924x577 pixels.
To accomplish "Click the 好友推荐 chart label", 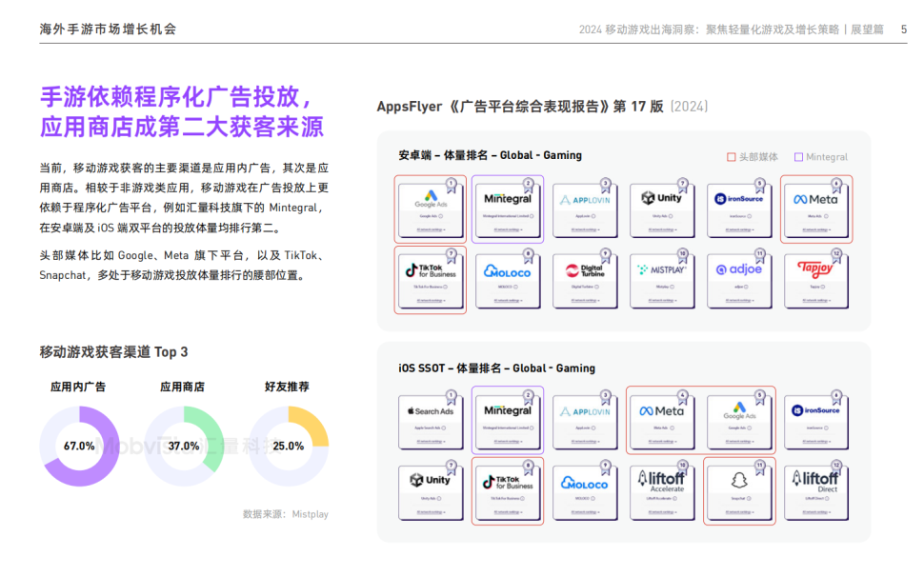I will [x=287, y=387].
